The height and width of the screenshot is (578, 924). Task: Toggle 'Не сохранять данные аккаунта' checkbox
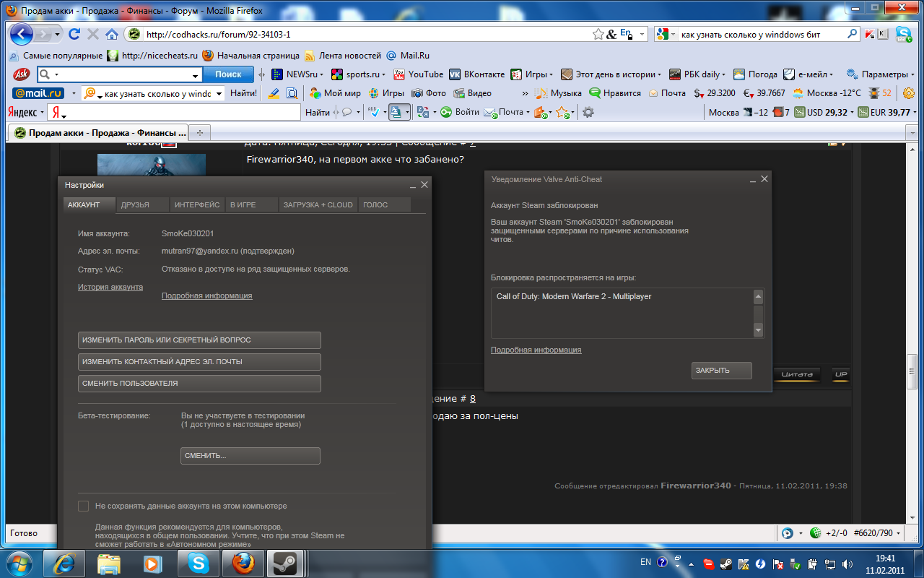[84, 506]
